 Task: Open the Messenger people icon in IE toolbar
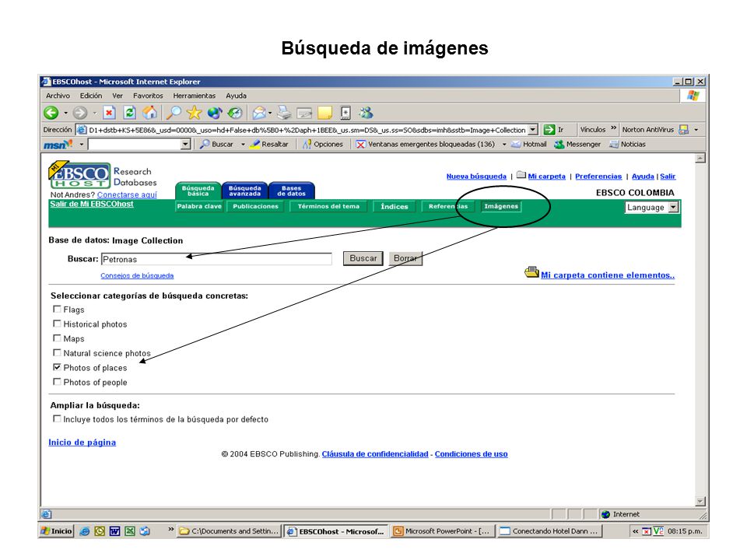point(366,113)
